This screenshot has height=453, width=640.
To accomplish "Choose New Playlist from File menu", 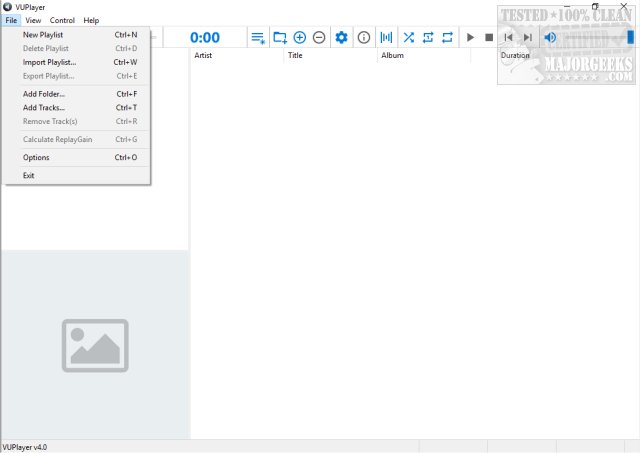I will [x=77, y=35].
